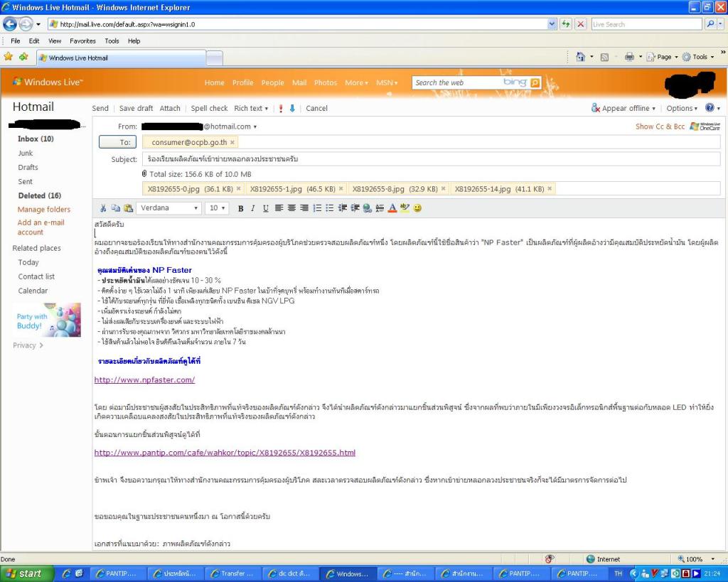Open Profile in Windows Live header

(243, 82)
